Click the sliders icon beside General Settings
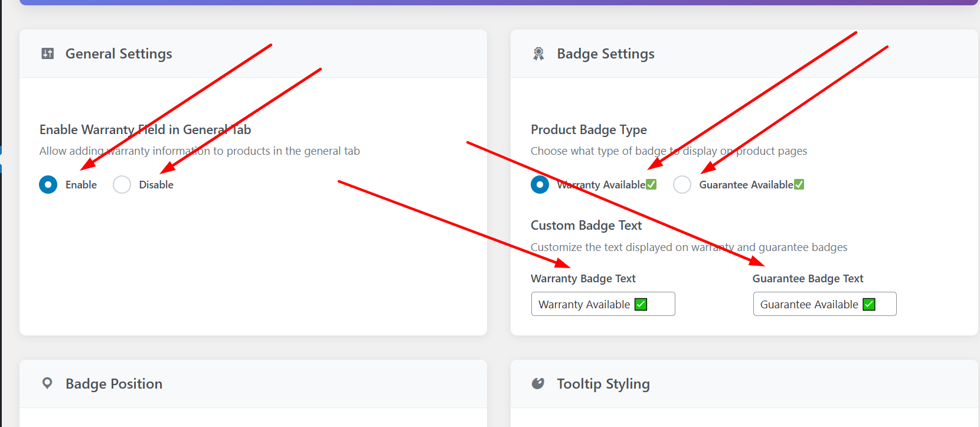The height and width of the screenshot is (427, 980). [x=47, y=53]
